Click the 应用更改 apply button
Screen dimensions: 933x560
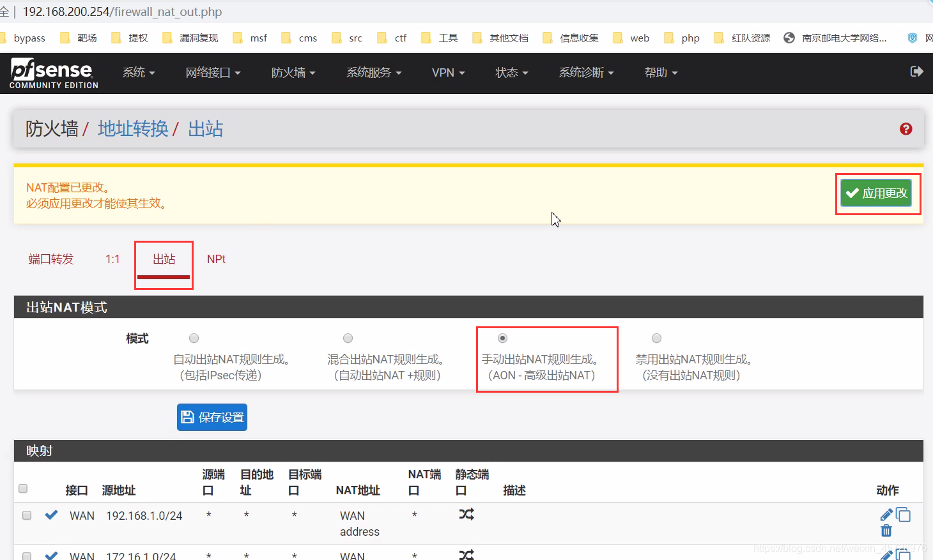[x=876, y=193]
